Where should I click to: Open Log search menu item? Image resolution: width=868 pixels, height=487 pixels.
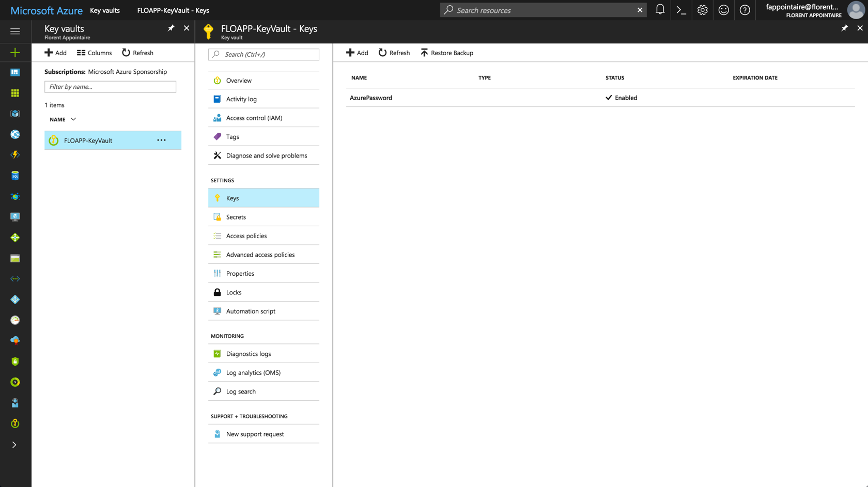263,391
